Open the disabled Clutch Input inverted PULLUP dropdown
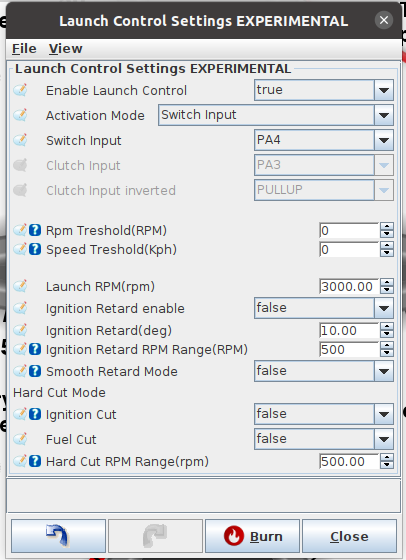This screenshot has width=406, height=560. [324, 190]
